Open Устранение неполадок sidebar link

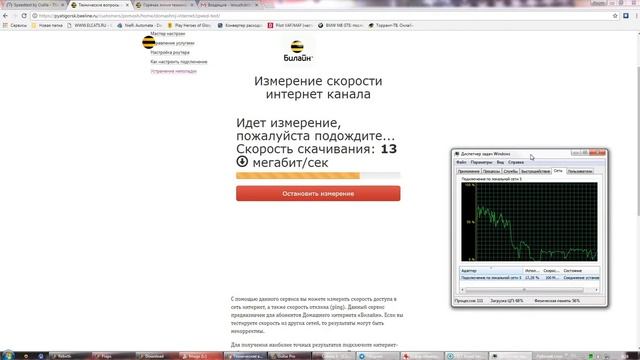click(x=173, y=71)
